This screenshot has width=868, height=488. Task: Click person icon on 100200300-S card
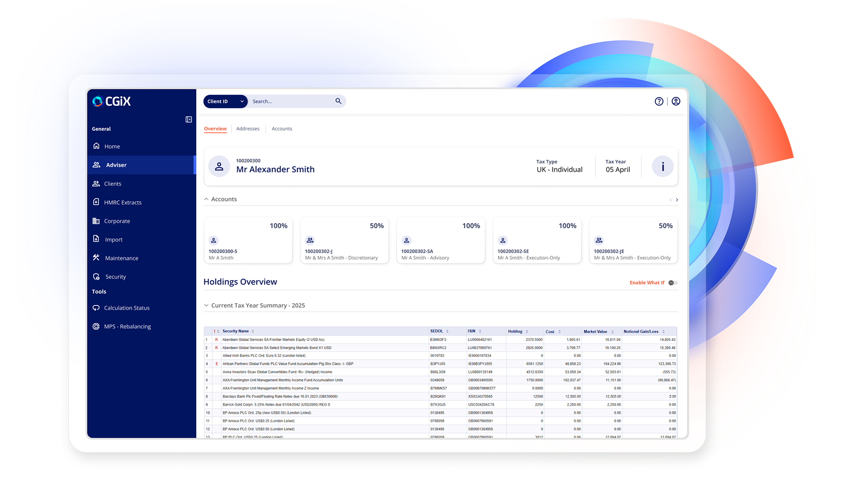pyautogui.click(x=213, y=240)
